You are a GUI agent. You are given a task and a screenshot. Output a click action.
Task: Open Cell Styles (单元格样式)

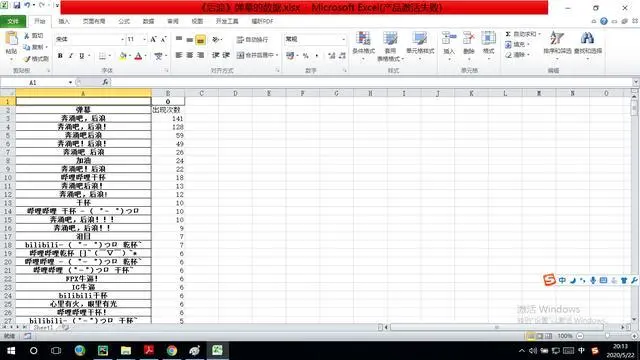click(x=420, y=45)
